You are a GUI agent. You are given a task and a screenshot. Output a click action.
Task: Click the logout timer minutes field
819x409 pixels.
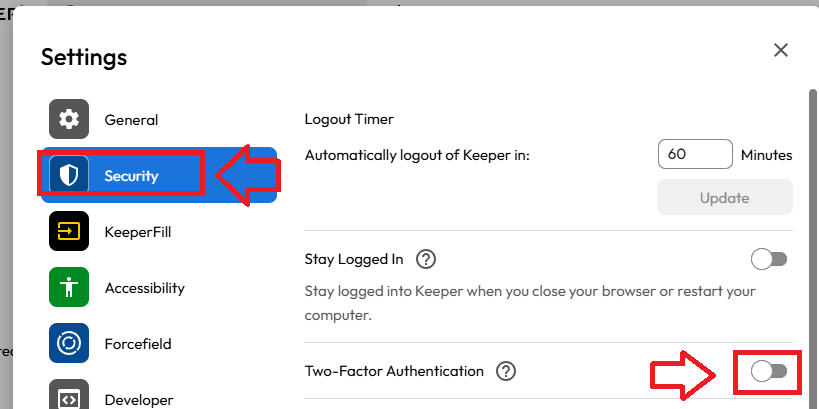pos(695,155)
